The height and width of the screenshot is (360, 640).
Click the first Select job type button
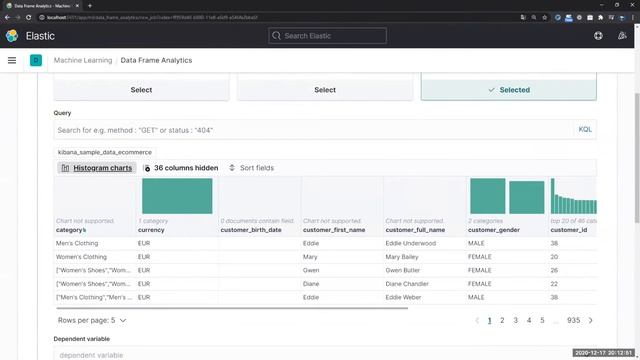click(141, 90)
